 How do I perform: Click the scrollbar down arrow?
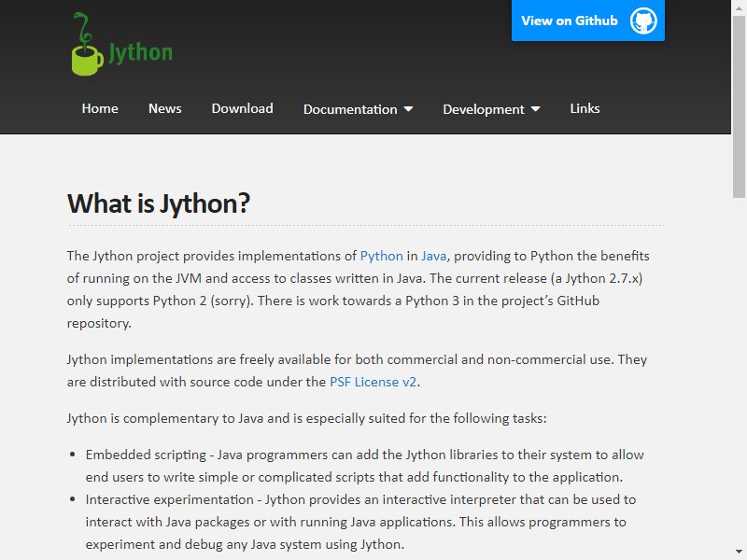(x=739, y=553)
